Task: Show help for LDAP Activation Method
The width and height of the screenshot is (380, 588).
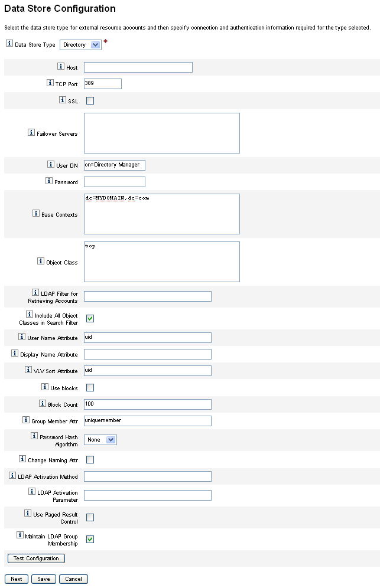Action: click(12, 475)
